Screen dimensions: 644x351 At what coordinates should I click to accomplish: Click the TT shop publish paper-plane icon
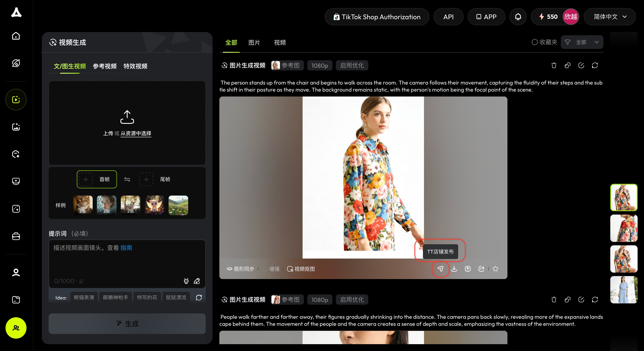pyautogui.click(x=440, y=269)
